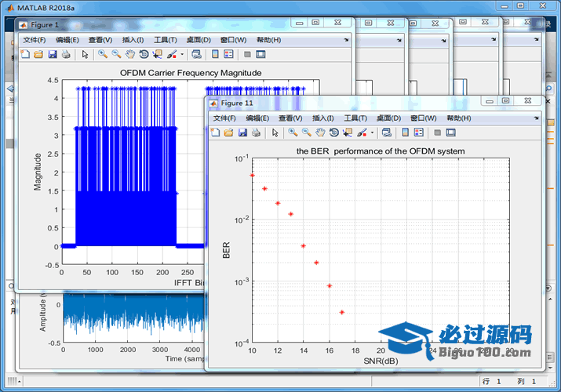Screen dimensions: 561x392
Task: Save figure icon in Figure 11 toolbar
Action: [242, 132]
